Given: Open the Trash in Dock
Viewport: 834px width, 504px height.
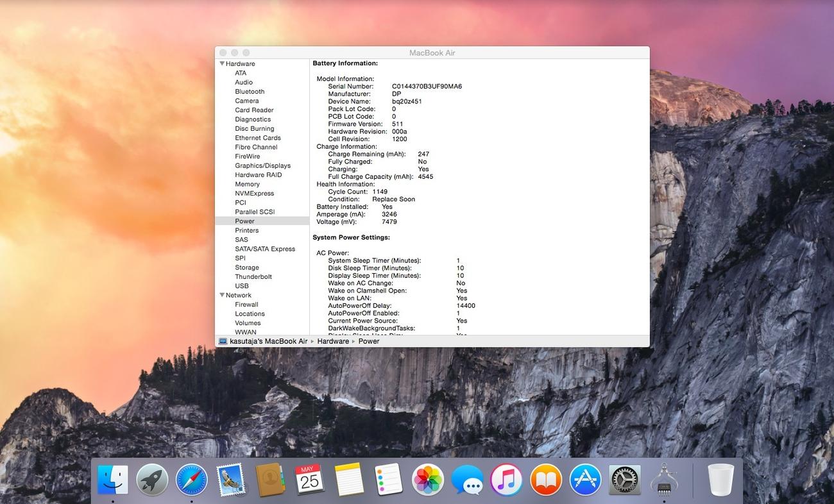Looking at the screenshot, I should pos(720,480).
